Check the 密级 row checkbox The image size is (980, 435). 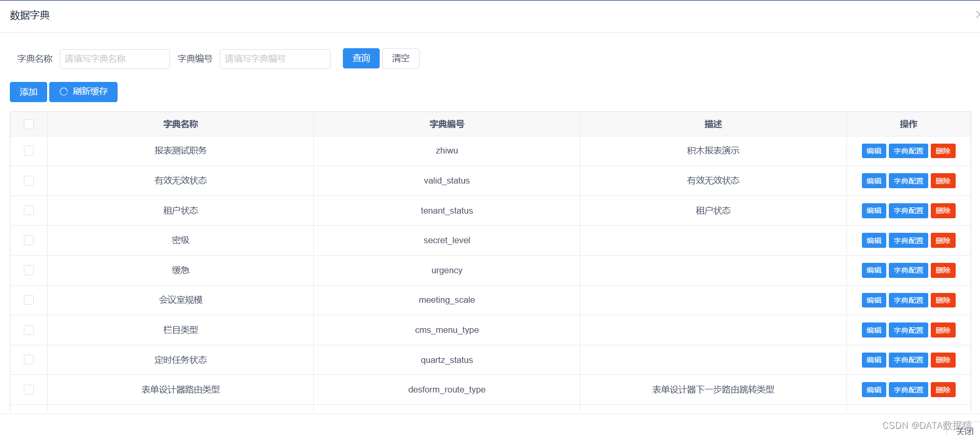[28, 241]
